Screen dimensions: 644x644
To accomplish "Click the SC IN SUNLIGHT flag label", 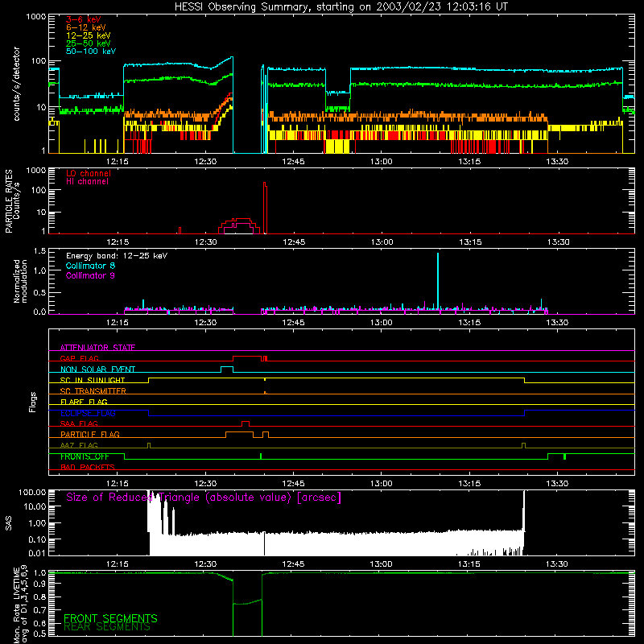I will coord(93,380).
